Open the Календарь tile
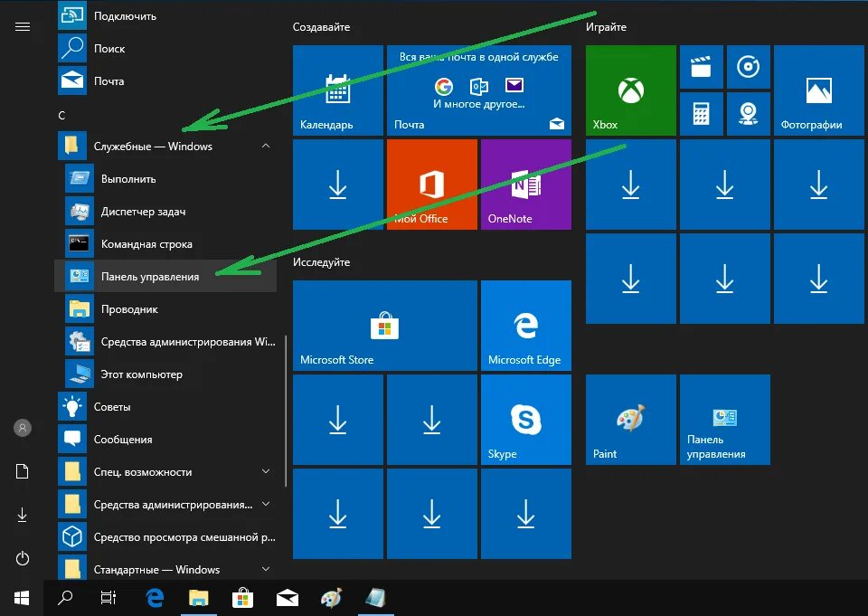868x616 pixels. pos(337,90)
